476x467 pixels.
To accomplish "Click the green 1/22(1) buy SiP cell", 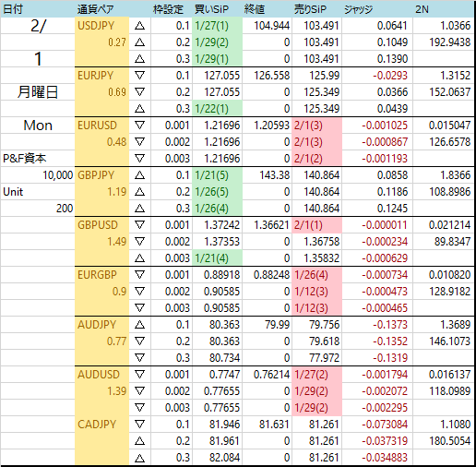I will click(217, 109).
